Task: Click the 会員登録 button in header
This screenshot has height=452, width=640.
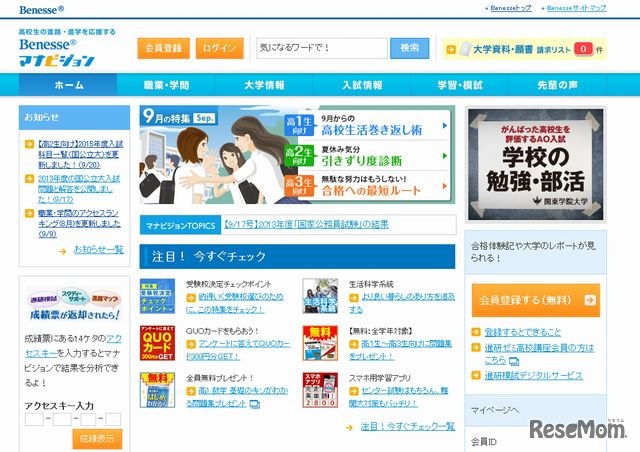Action: (x=163, y=48)
